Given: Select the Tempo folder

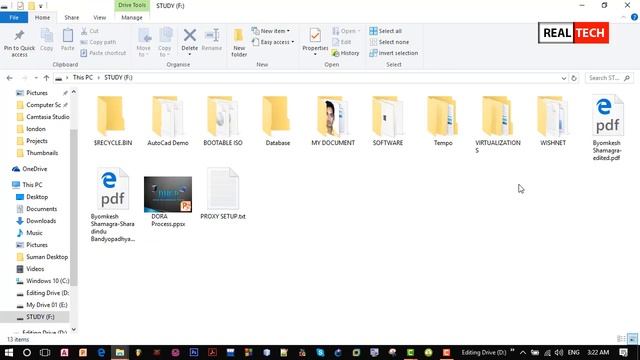Looking at the screenshot, I should 443,121.
